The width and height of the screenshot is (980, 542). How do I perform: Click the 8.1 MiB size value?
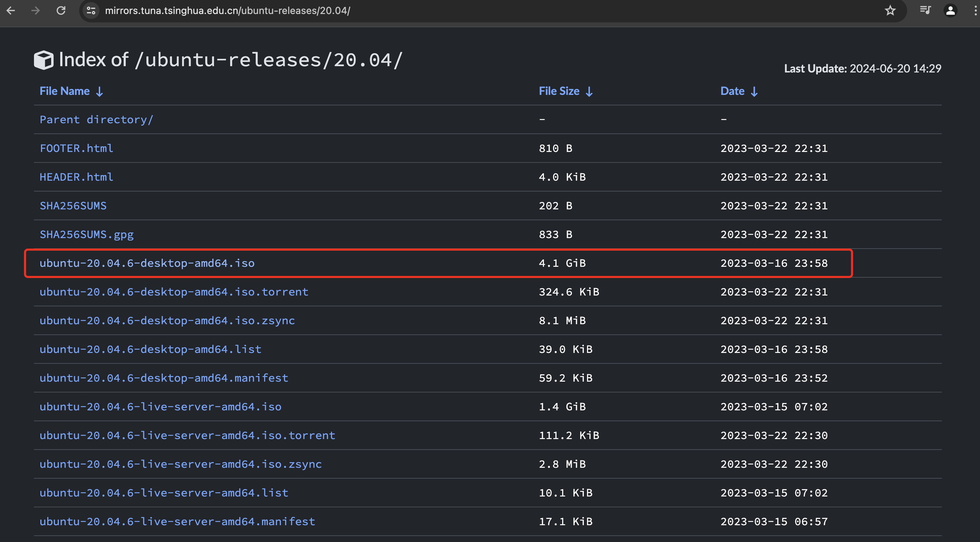562,321
